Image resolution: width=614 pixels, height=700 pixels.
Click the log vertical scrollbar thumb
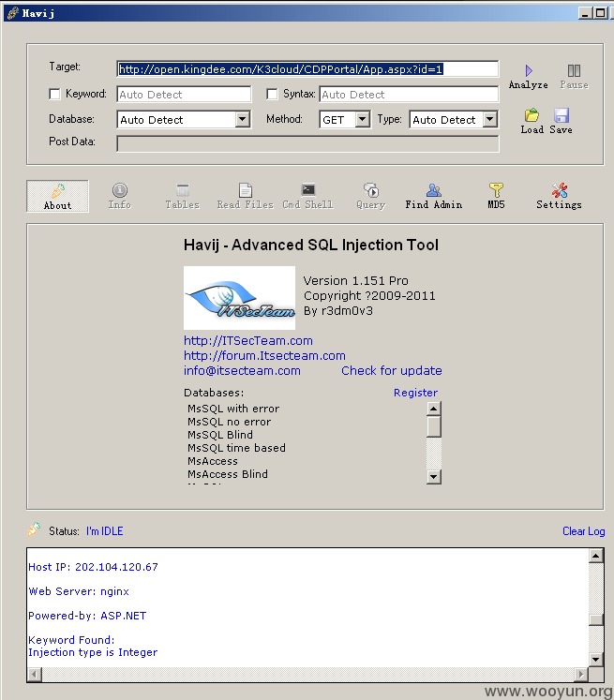click(596, 620)
